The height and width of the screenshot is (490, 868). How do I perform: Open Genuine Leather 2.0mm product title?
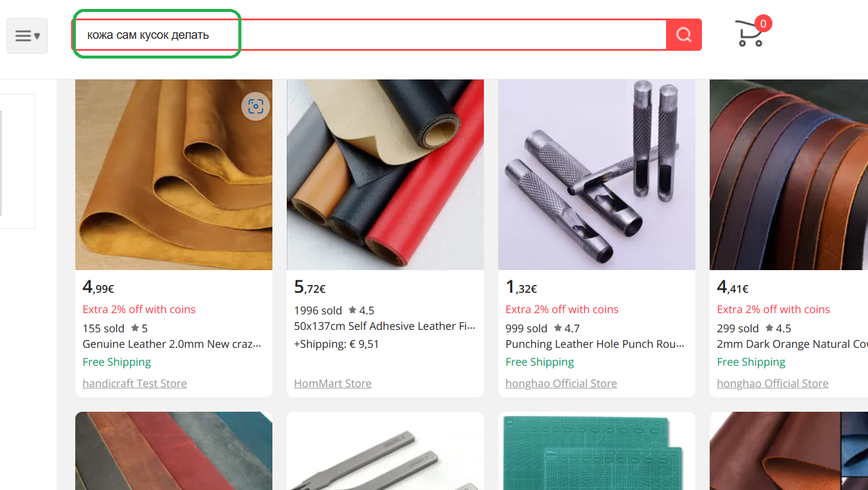pos(172,344)
